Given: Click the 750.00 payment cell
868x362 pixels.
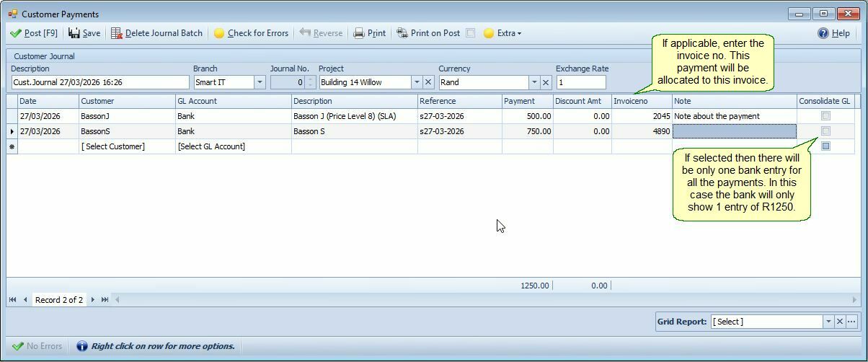Looking at the screenshot, I should pos(528,131).
